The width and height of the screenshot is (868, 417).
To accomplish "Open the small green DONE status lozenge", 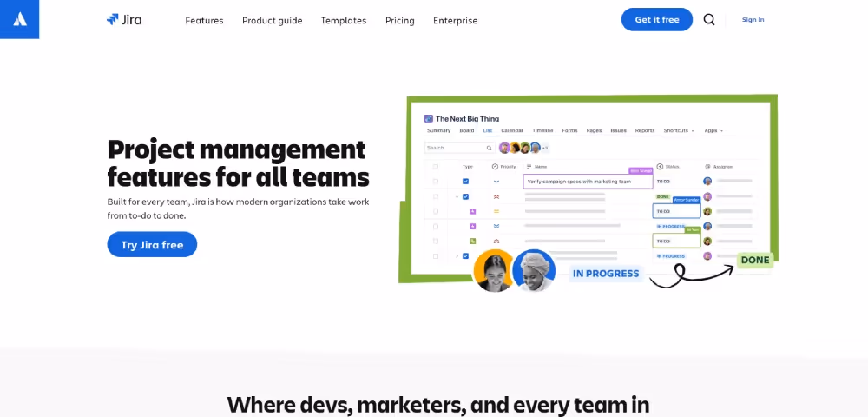I will [x=663, y=196].
